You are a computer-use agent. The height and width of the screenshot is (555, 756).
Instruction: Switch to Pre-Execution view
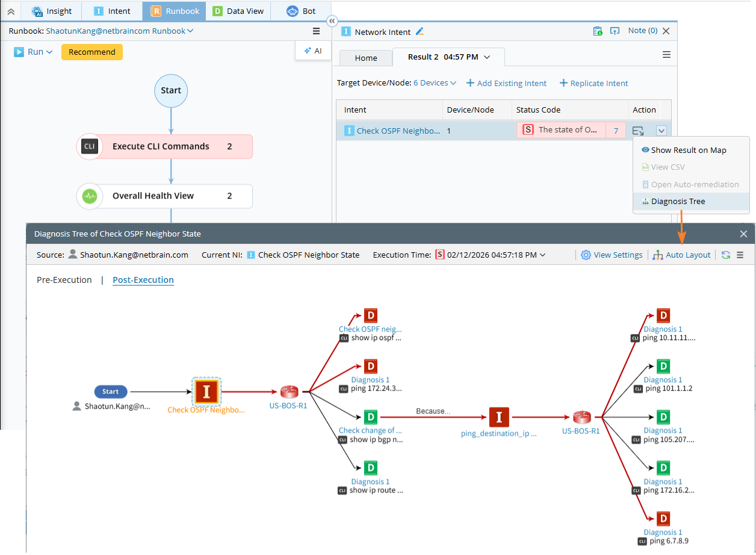point(64,280)
